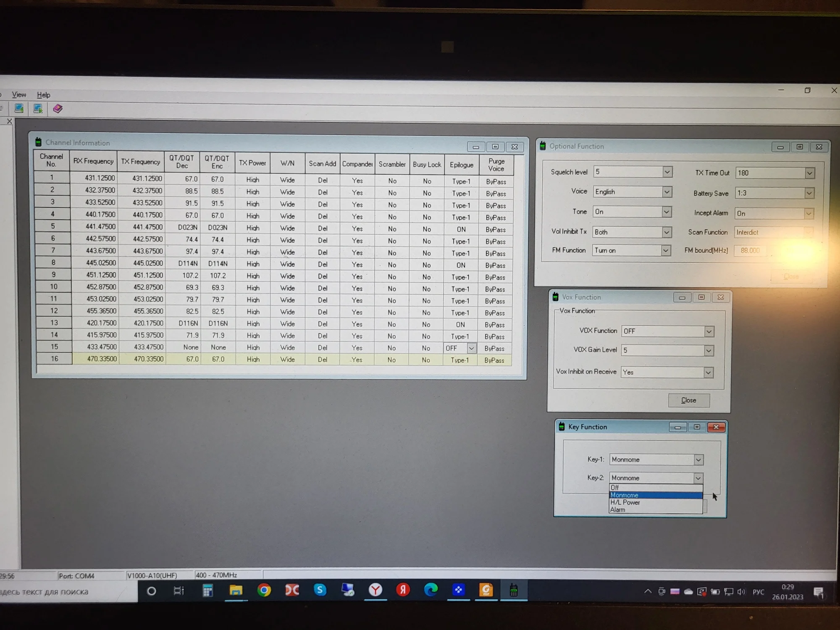The height and width of the screenshot is (630, 840).
Task: Click channel 1 RX Frequency cell
Action: [94, 178]
